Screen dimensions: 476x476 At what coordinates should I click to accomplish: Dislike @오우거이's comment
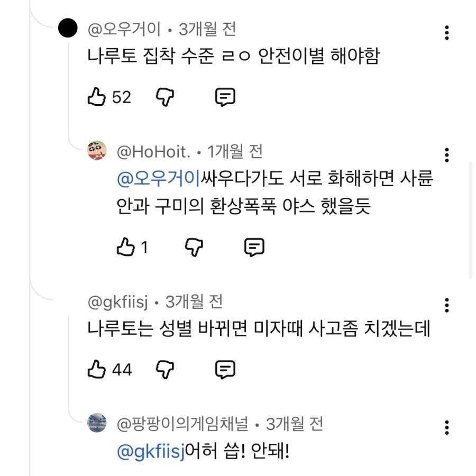click(x=164, y=97)
